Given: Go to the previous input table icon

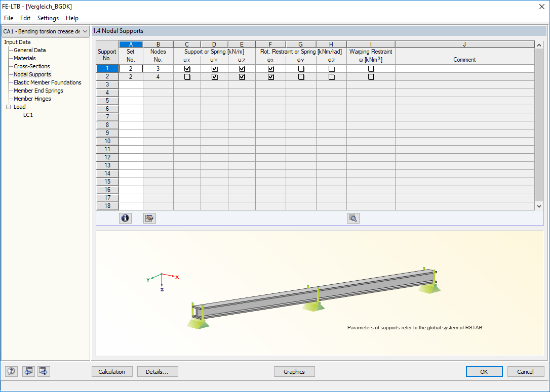Looking at the screenshot, I should 28,371.
